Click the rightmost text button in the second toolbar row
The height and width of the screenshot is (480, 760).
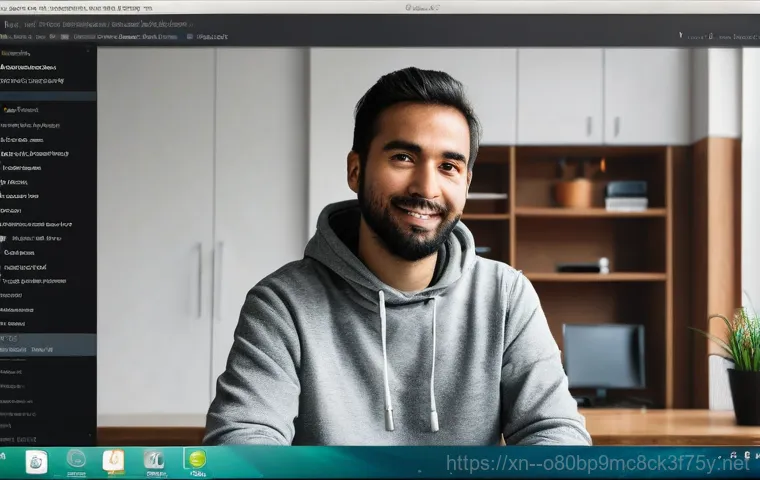pyautogui.click(x=212, y=37)
